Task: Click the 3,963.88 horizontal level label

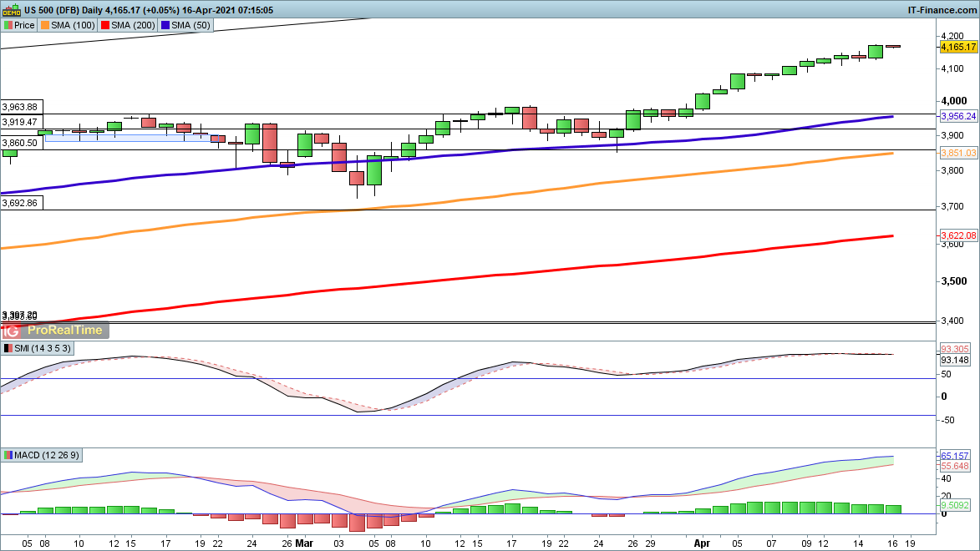Action: pyautogui.click(x=21, y=107)
